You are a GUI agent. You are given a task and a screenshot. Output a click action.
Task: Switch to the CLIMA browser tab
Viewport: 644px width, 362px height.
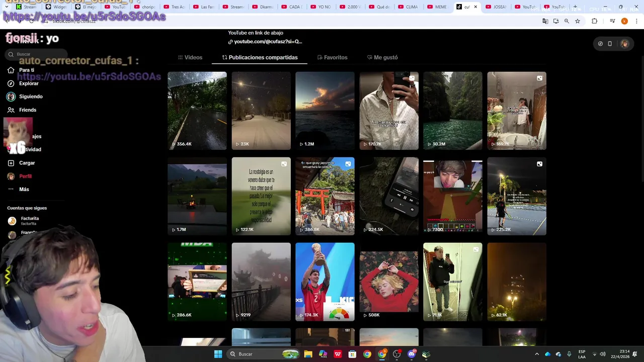(408, 7)
